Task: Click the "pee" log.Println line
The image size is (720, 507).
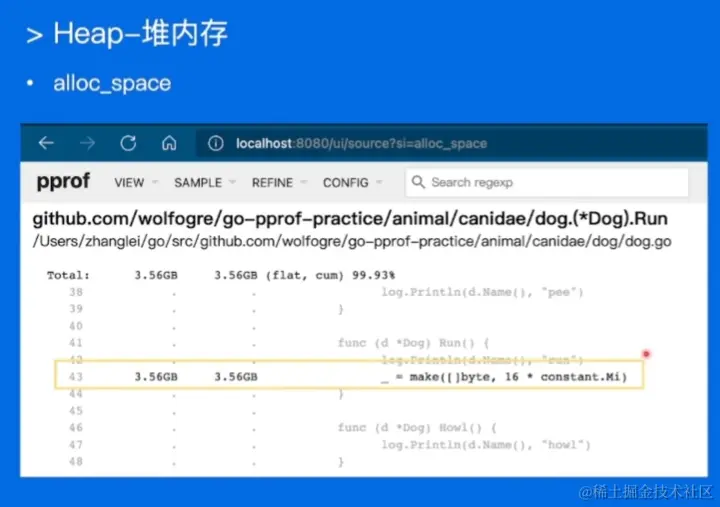Action: coord(482,292)
